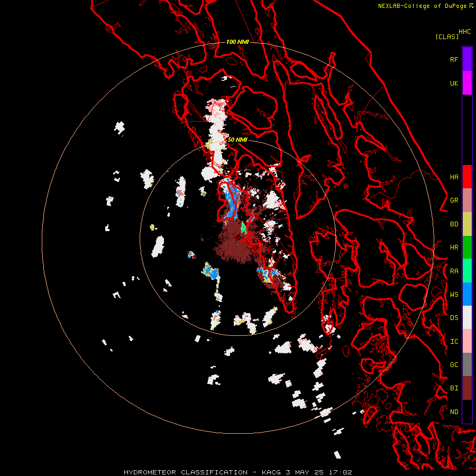This screenshot has width=476, height=476.
Task: Click the RA legend label
Action: 454,271
